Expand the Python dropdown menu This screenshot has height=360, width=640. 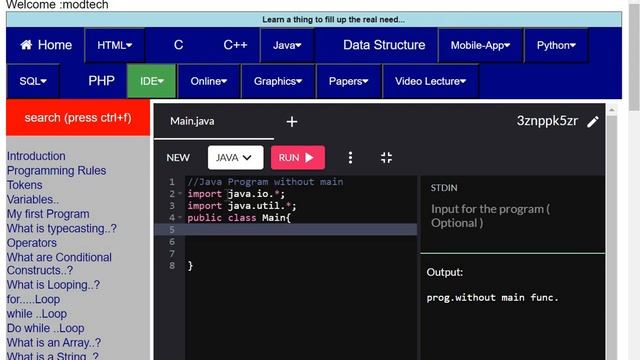[556, 45]
